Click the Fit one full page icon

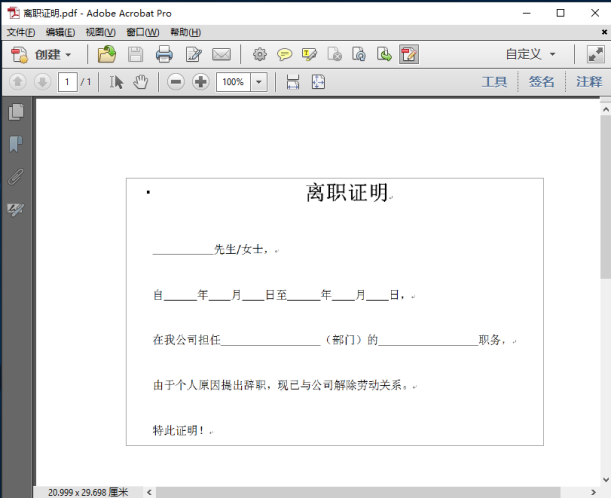point(318,82)
